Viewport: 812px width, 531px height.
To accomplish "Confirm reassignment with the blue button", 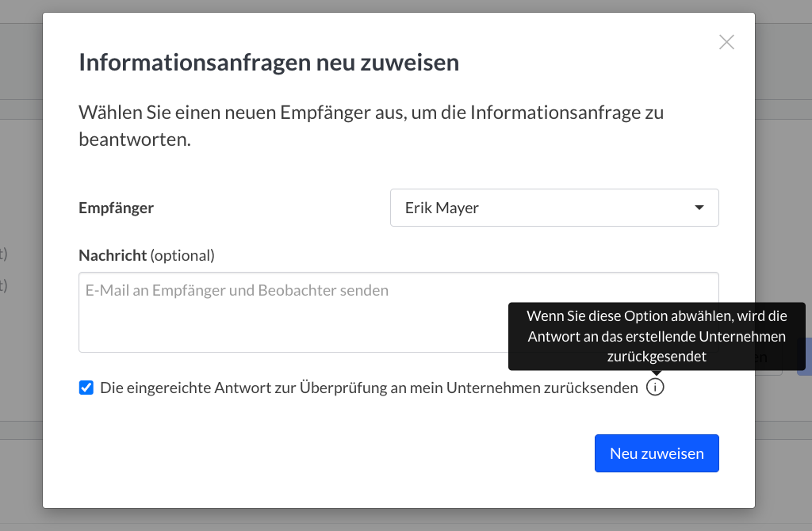I will (657, 453).
